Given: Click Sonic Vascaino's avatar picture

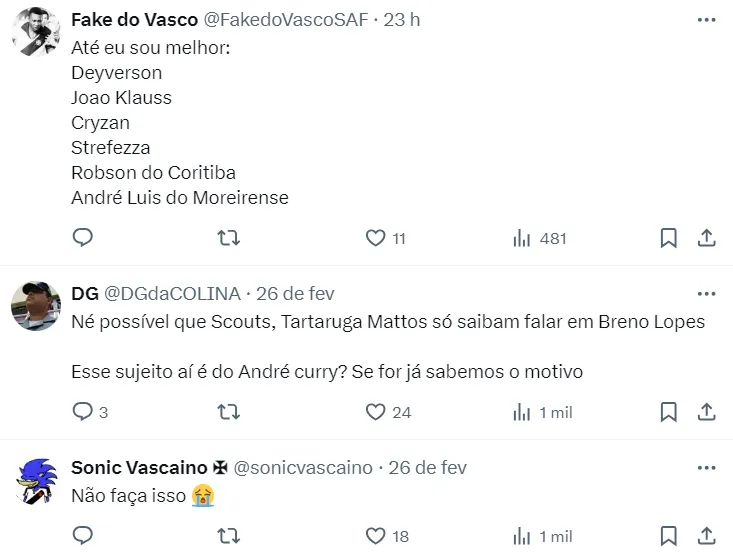Looking at the screenshot, I should tap(36, 483).
